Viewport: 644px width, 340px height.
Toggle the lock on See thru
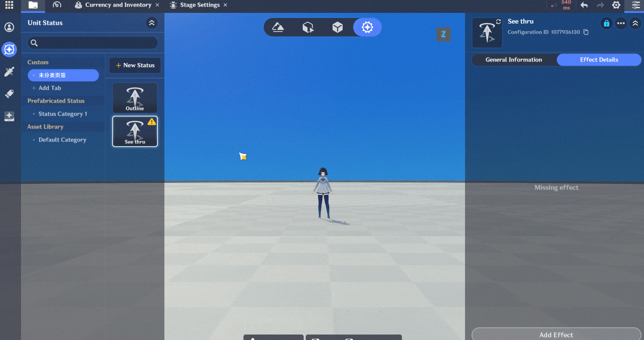pos(606,23)
